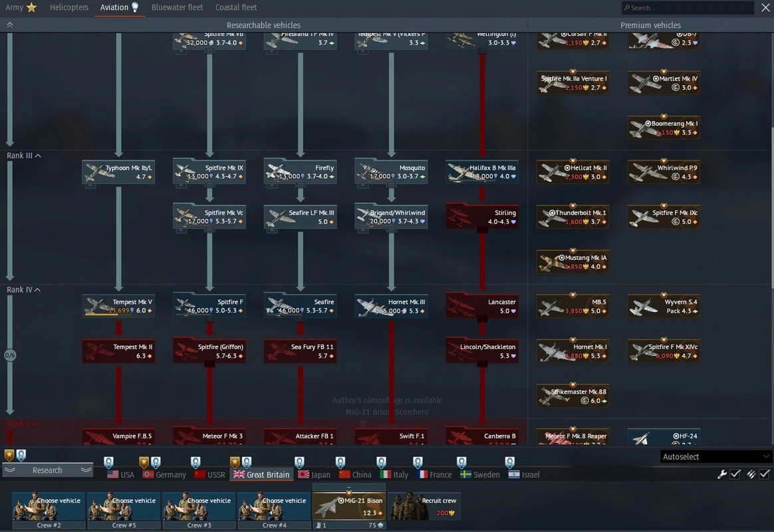Select the Hornet Mk.III aircraft
Screen dimensions: 774x532
(391, 306)
